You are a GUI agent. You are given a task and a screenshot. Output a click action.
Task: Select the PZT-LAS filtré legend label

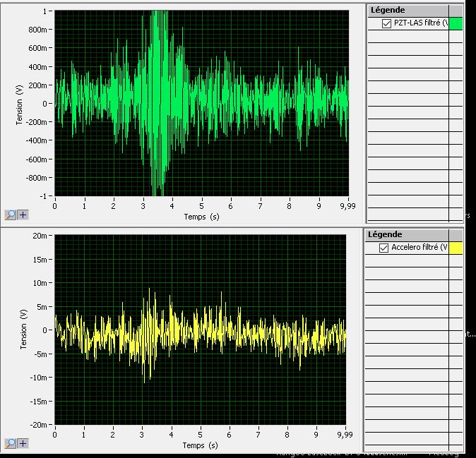(x=420, y=23)
